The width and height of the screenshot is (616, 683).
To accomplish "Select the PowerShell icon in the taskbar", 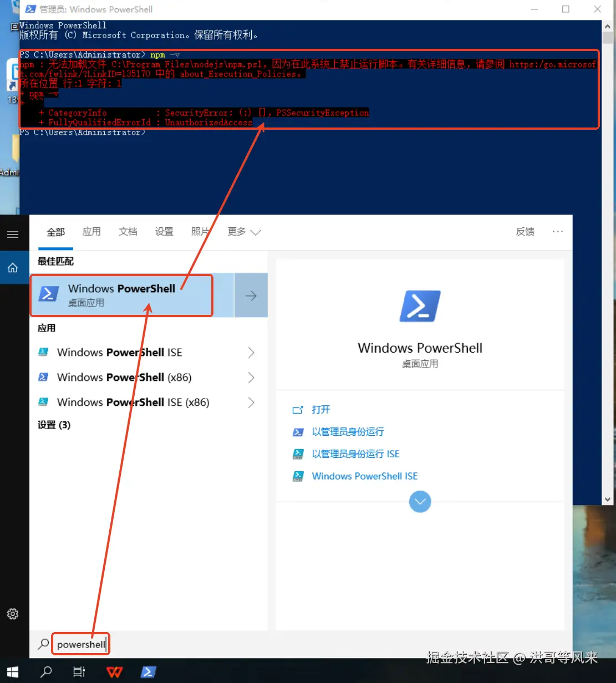I will coord(148,672).
